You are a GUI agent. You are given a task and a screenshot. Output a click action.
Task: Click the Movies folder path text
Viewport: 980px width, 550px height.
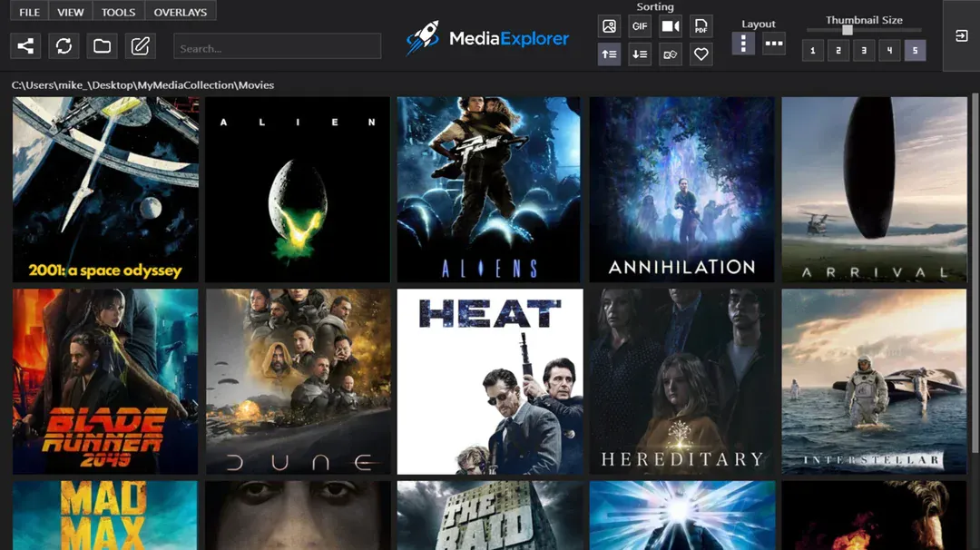pyautogui.click(x=142, y=85)
